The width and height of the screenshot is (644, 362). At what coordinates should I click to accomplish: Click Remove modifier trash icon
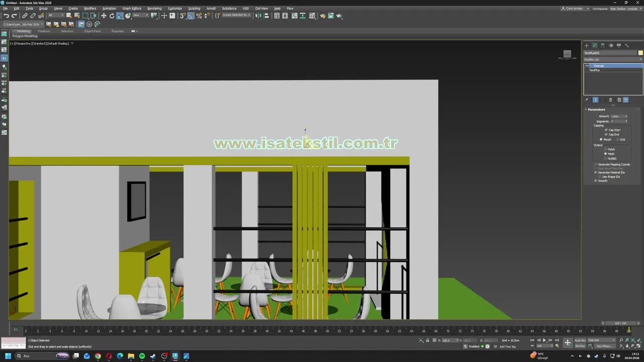(x=610, y=100)
